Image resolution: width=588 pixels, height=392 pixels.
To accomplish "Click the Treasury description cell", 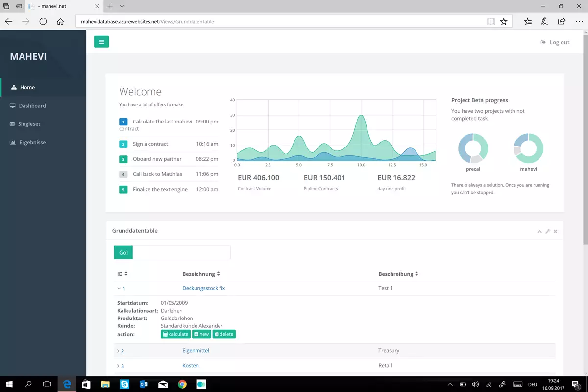I will (x=389, y=351).
